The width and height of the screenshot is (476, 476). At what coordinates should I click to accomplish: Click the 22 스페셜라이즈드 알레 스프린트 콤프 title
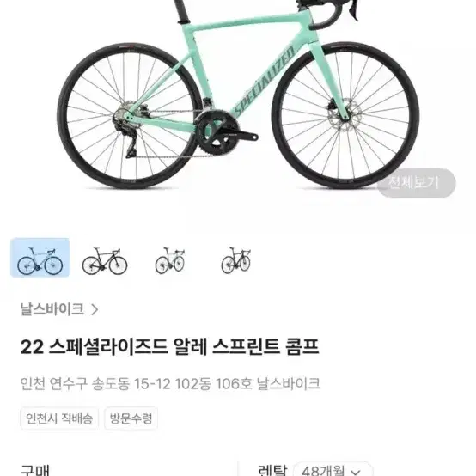pyautogui.click(x=170, y=346)
